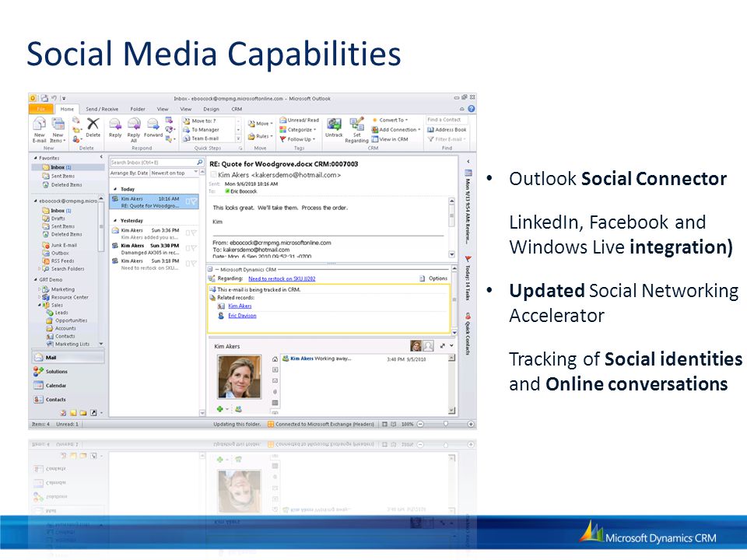This screenshot has height=560, width=747.
Task: Expand the Marketing node
Action: tap(39, 289)
